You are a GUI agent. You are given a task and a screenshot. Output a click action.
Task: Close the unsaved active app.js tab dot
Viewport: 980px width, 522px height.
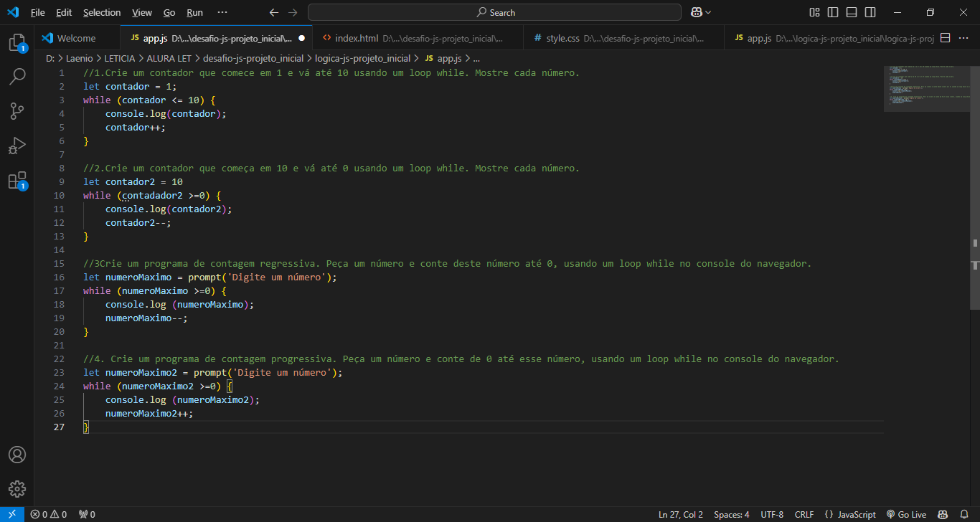(x=301, y=38)
